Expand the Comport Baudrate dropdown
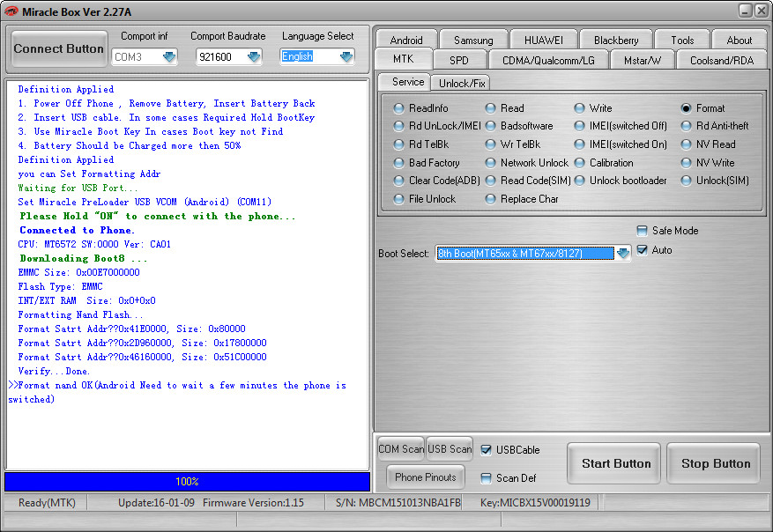 pos(254,56)
